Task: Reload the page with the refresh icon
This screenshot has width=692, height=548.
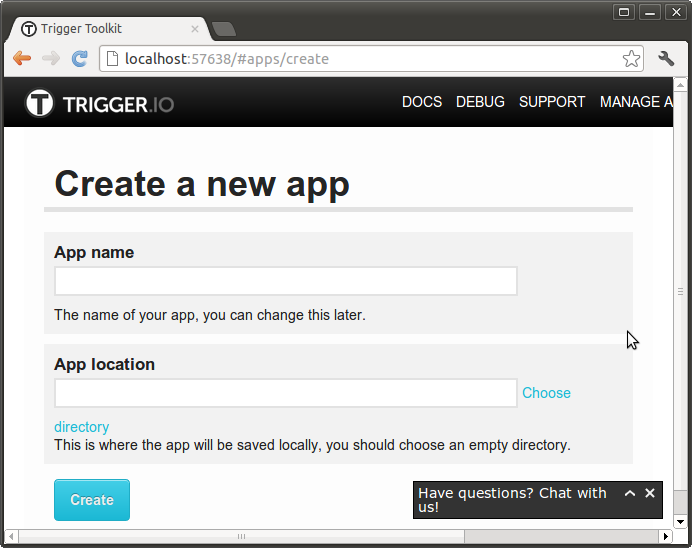Action: (80, 58)
